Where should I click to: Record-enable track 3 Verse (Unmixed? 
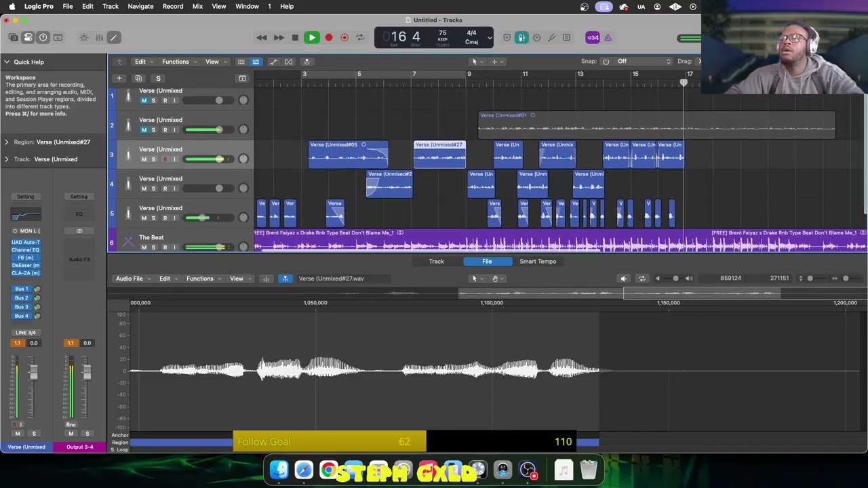pyautogui.click(x=164, y=159)
